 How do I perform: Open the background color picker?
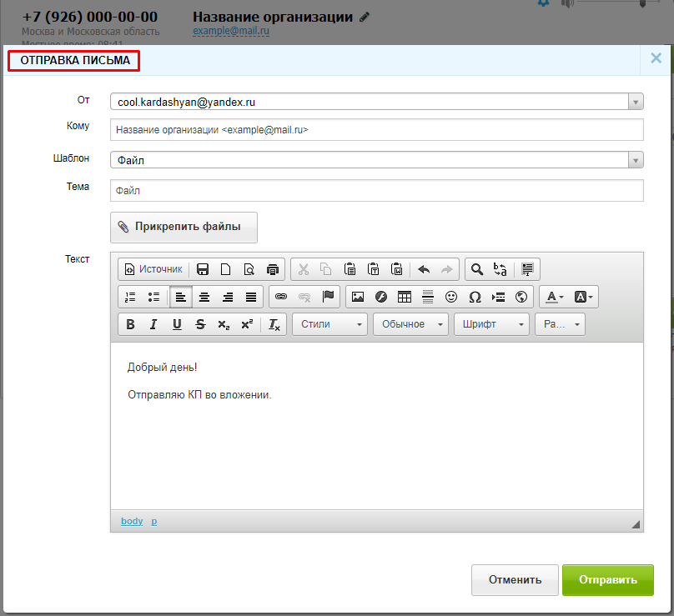click(583, 297)
